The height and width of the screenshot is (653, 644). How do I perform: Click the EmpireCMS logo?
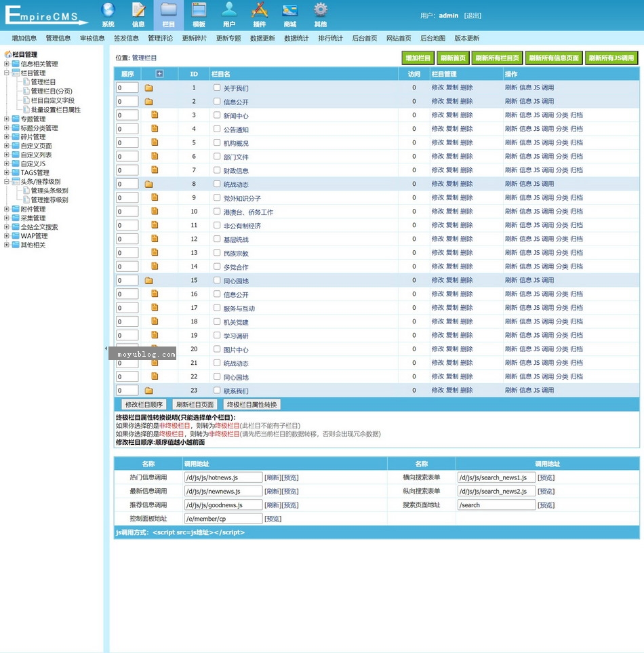(x=46, y=15)
